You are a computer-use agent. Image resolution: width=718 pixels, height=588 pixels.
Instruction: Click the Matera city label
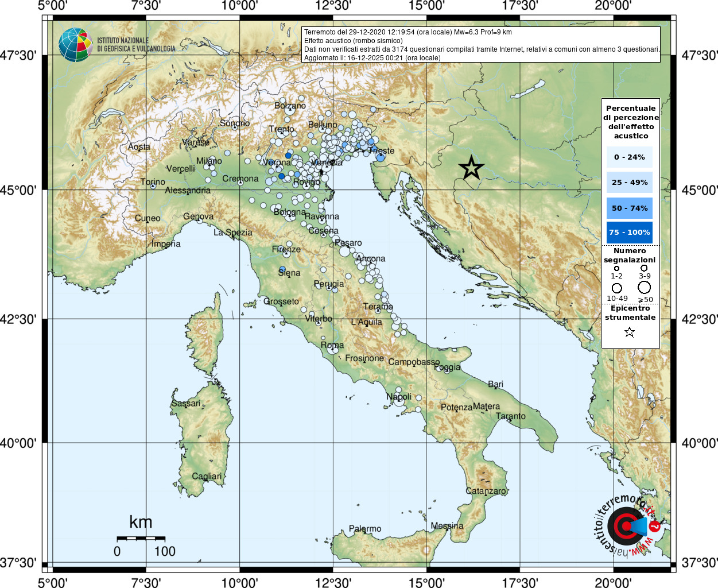487,406
